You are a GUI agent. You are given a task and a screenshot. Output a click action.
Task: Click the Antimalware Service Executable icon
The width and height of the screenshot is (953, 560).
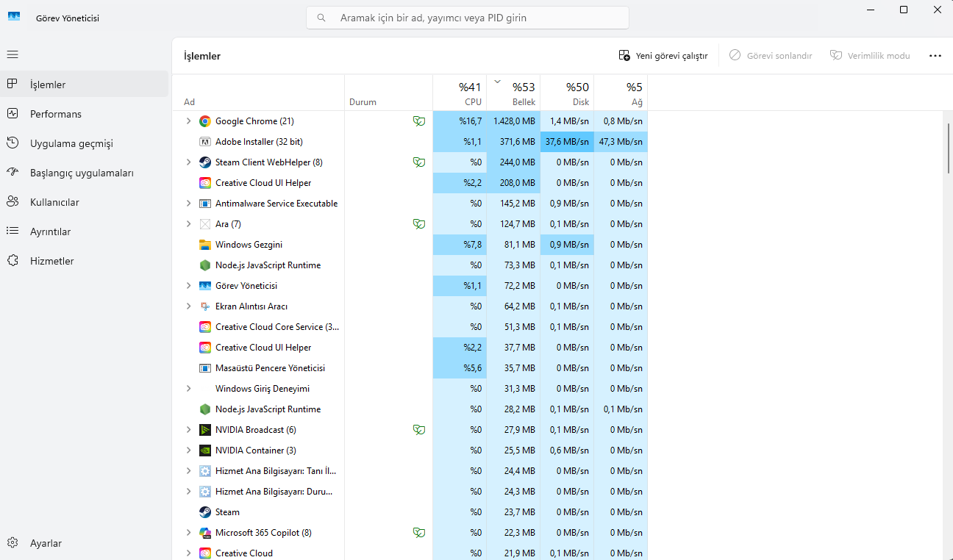(x=205, y=204)
